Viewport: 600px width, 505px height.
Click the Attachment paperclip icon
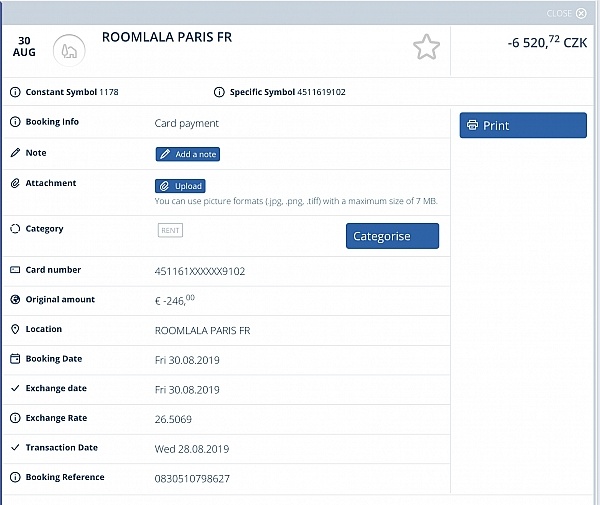coord(15,183)
